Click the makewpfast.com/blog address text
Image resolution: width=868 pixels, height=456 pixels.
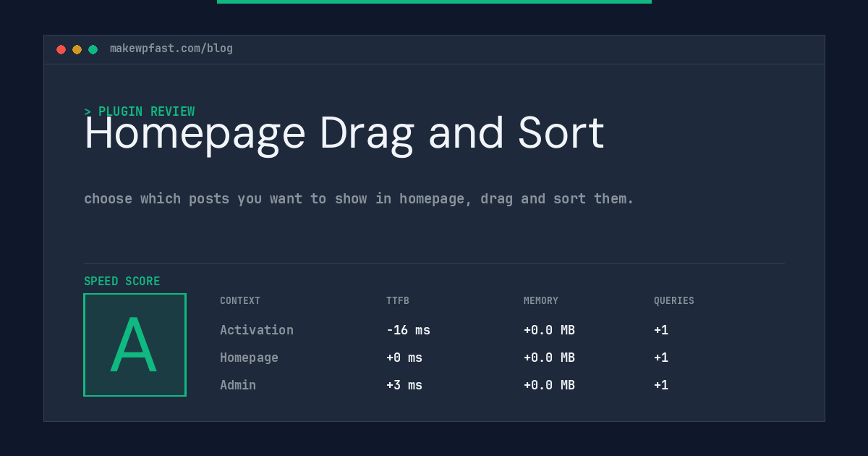pyautogui.click(x=171, y=48)
